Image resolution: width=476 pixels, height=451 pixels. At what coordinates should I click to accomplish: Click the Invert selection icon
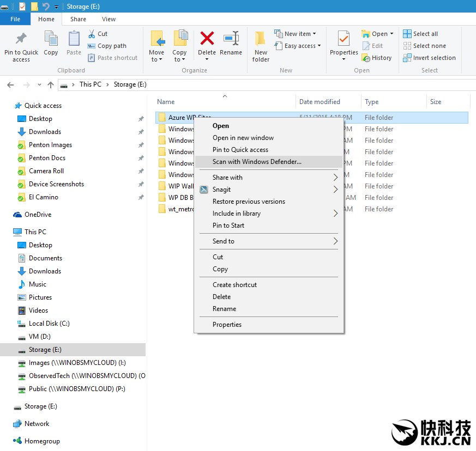407,58
